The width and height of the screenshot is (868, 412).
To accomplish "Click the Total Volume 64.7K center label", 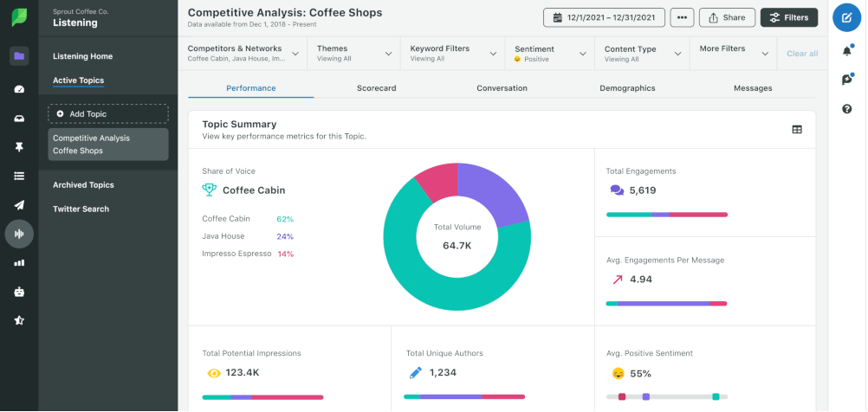I will [457, 236].
